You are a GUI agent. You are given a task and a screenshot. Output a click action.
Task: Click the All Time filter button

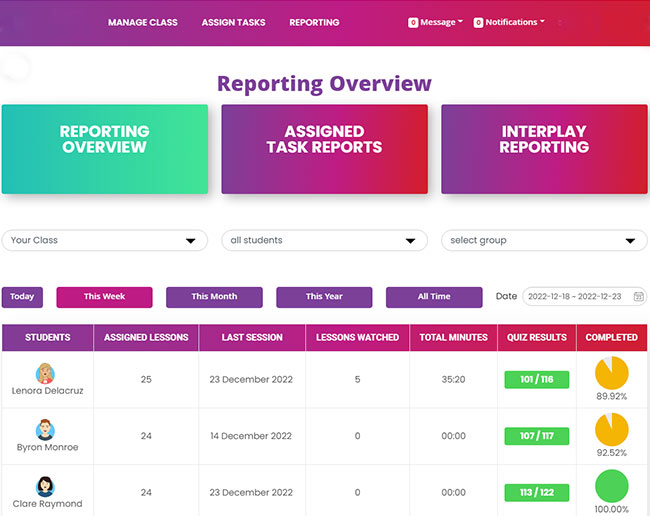click(x=434, y=297)
